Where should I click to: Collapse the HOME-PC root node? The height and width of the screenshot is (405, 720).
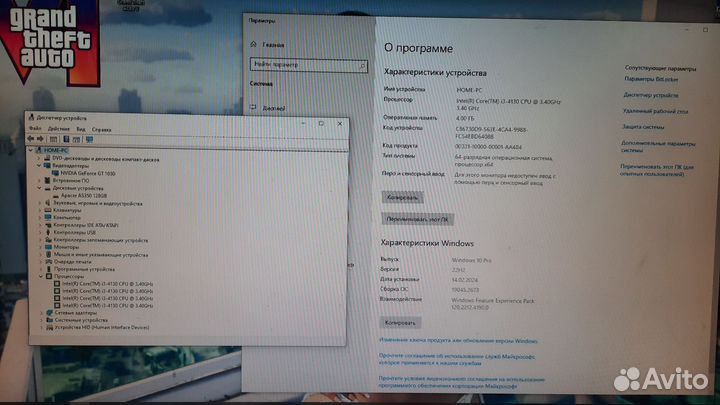(x=31, y=150)
